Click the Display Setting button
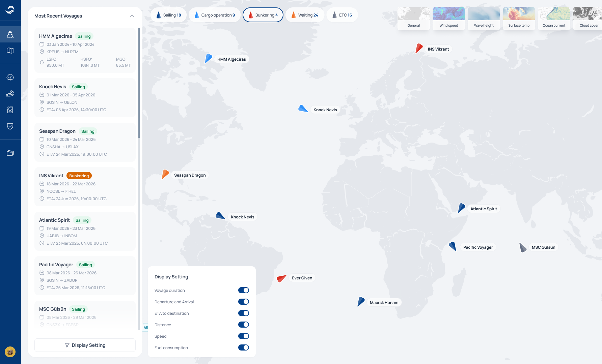Image resolution: width=602 pixels, height=364 pixels. 85,345
